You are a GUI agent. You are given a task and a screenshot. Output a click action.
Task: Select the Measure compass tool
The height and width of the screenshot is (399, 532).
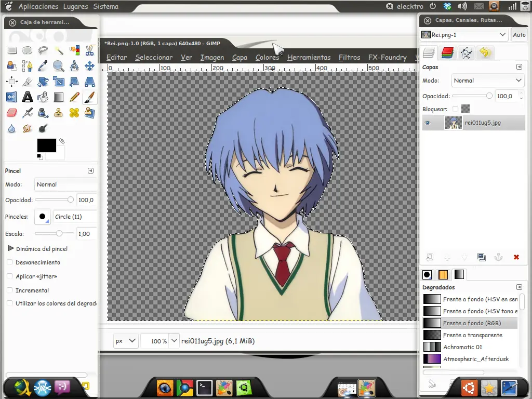(74, 66)
